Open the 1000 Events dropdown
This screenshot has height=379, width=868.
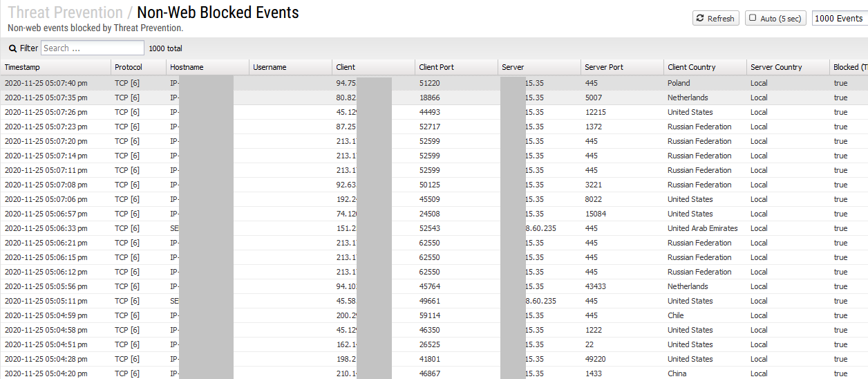(x=839, y=19)
